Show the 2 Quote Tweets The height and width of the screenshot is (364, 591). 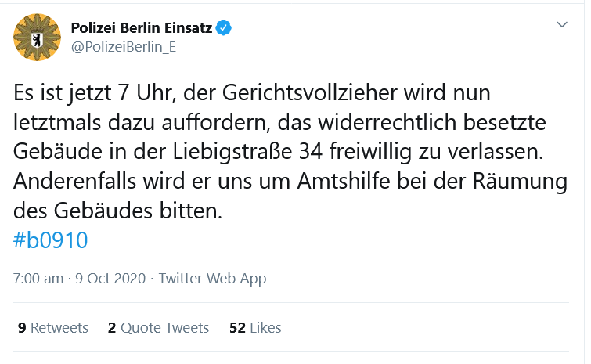pos(159,328)
